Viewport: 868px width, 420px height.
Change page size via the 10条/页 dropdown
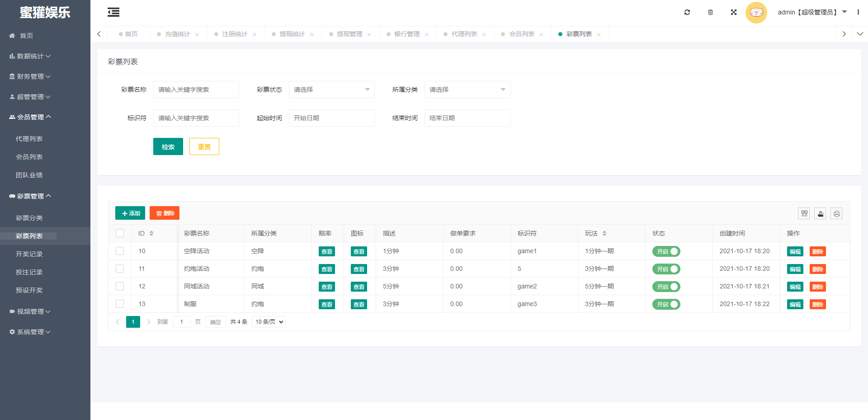click(x=268, y=321)
